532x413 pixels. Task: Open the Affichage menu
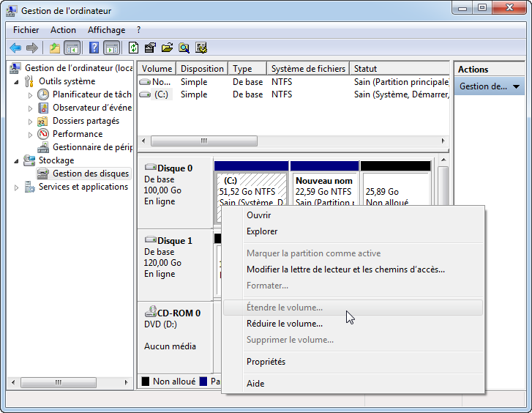tap(106, 30)
